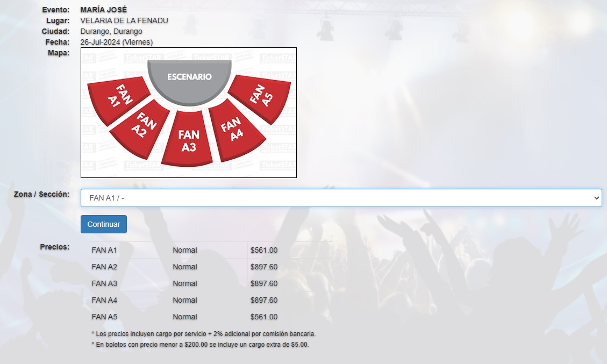Click the FAN A2 price row label
Screen dimensions: 607x364
click(x=104, y=267)
